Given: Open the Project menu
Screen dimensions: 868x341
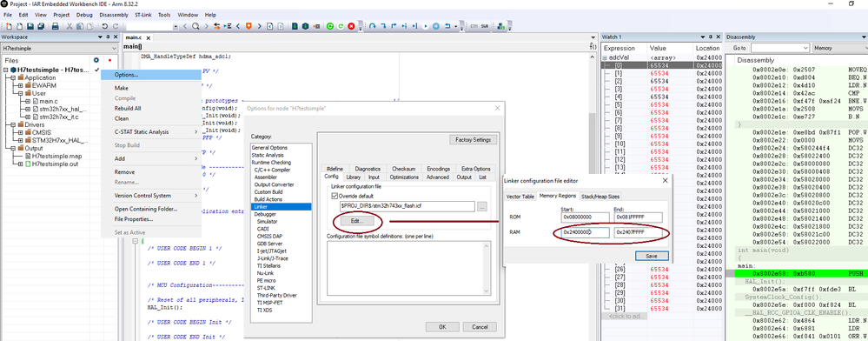Looking at the screenshot, I should point(62,15).
